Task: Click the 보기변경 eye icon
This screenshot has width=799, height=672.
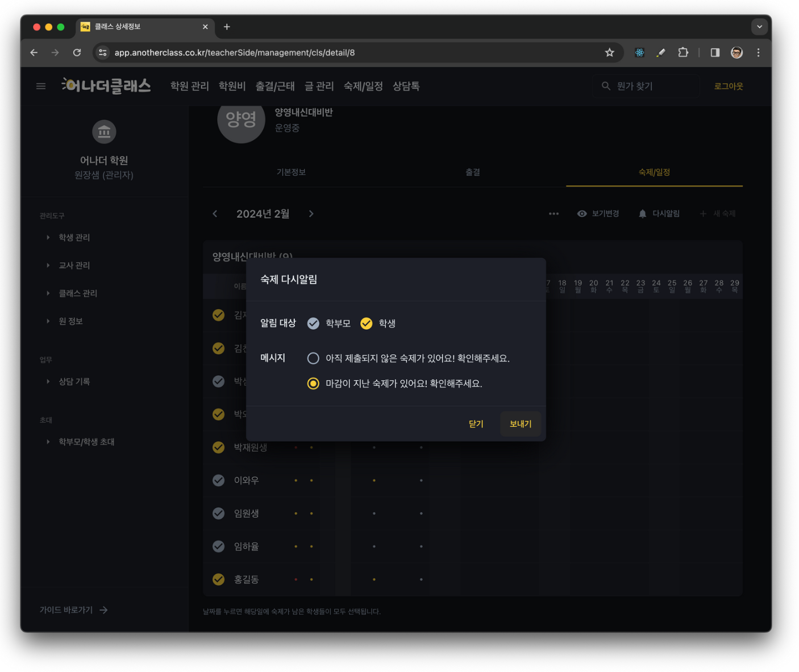Action: click(582, 214)
